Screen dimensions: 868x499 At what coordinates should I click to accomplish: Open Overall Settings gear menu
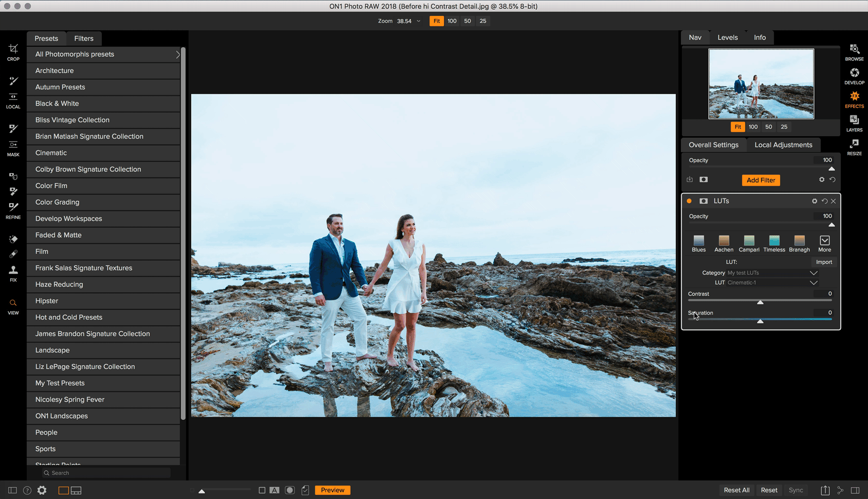point(822,180)
